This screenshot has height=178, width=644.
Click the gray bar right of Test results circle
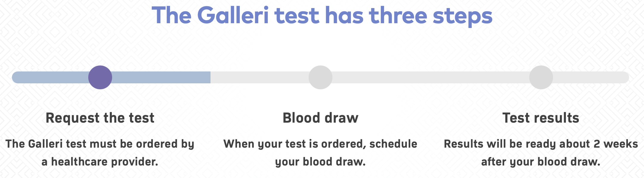tap(591, 77)
